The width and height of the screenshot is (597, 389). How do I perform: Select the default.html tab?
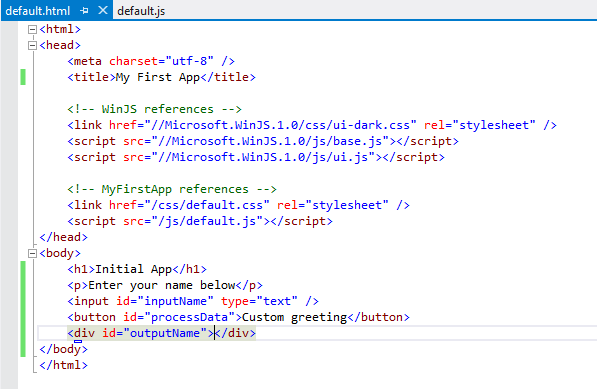[38, 11]
